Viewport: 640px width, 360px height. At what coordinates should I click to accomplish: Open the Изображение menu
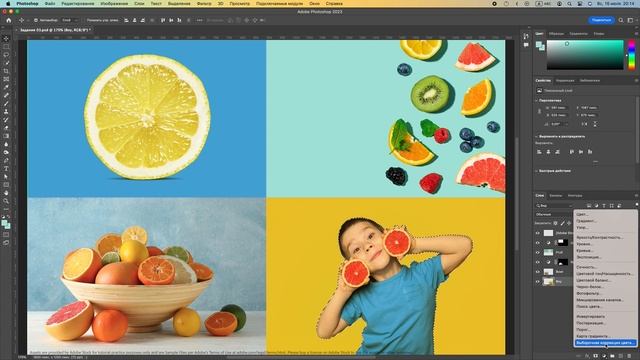point(114,3)
